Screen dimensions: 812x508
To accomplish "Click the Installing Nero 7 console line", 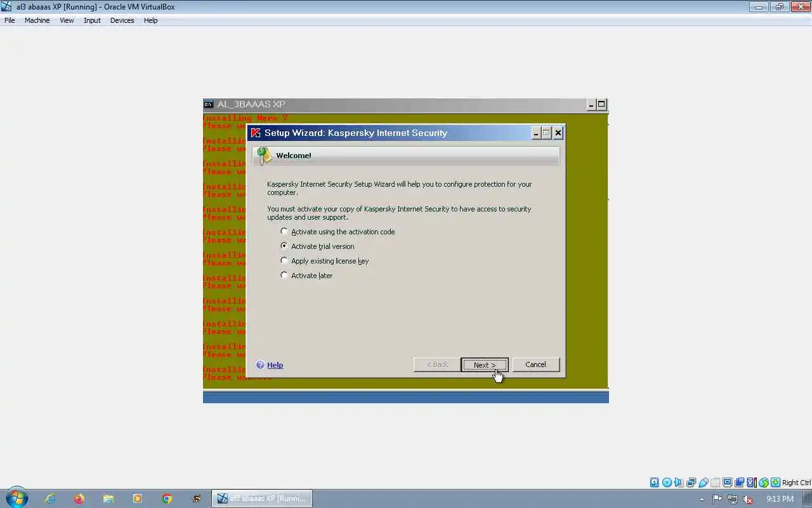I will click(x=245, y=118).
